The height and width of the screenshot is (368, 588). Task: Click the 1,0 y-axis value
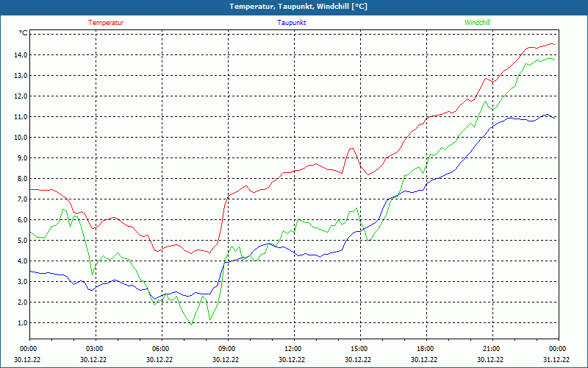click(23, 323)
